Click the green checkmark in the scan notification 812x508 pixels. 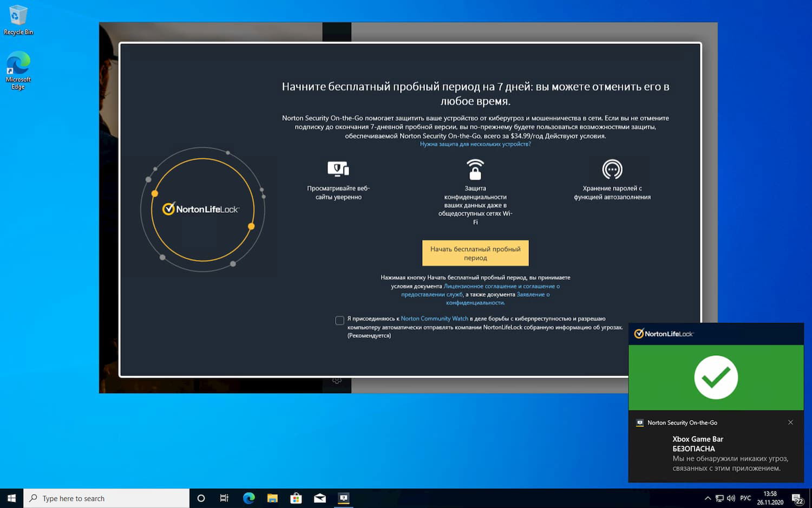(716, 377)
